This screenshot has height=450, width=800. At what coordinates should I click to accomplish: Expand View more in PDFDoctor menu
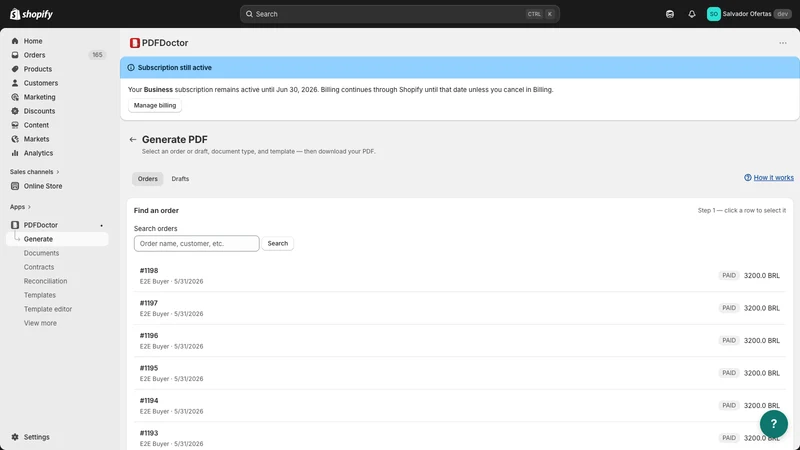point(40,323)
